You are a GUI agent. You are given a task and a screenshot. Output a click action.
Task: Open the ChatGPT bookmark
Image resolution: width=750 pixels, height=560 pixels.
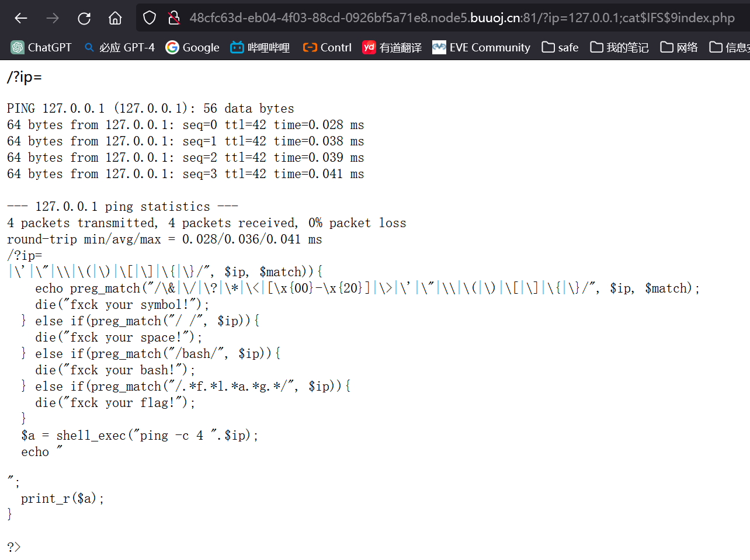[x=41, y=47]
